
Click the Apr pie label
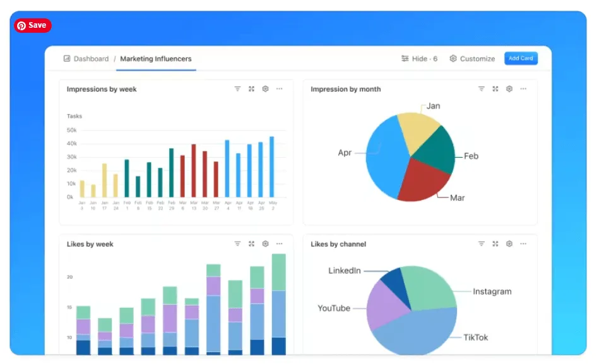tap(345, 153)
